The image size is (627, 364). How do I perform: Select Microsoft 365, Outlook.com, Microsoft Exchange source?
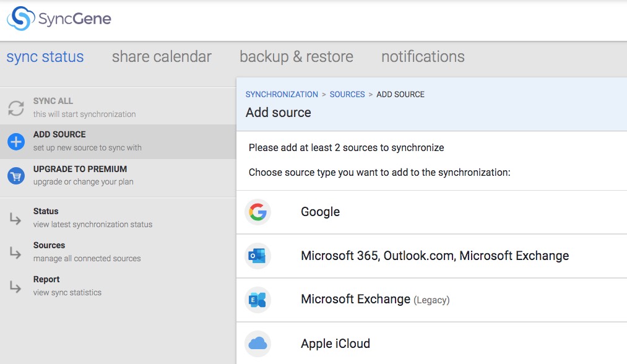coord(431,256)
